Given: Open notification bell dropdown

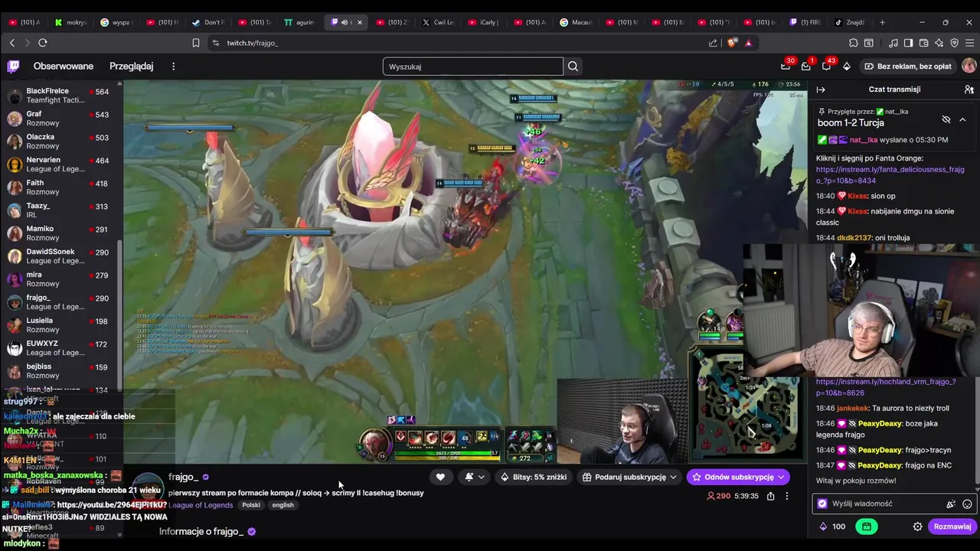Looking at the screenshot, I should coord(474,477).
